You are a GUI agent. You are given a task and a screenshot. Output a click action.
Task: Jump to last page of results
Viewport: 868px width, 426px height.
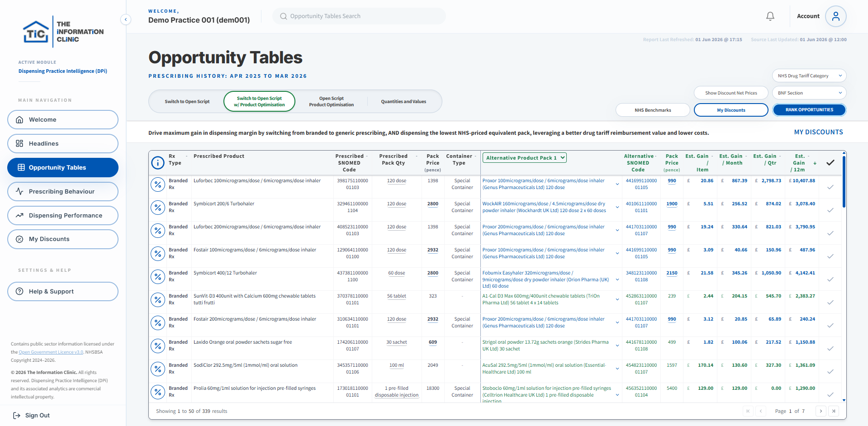834,411
